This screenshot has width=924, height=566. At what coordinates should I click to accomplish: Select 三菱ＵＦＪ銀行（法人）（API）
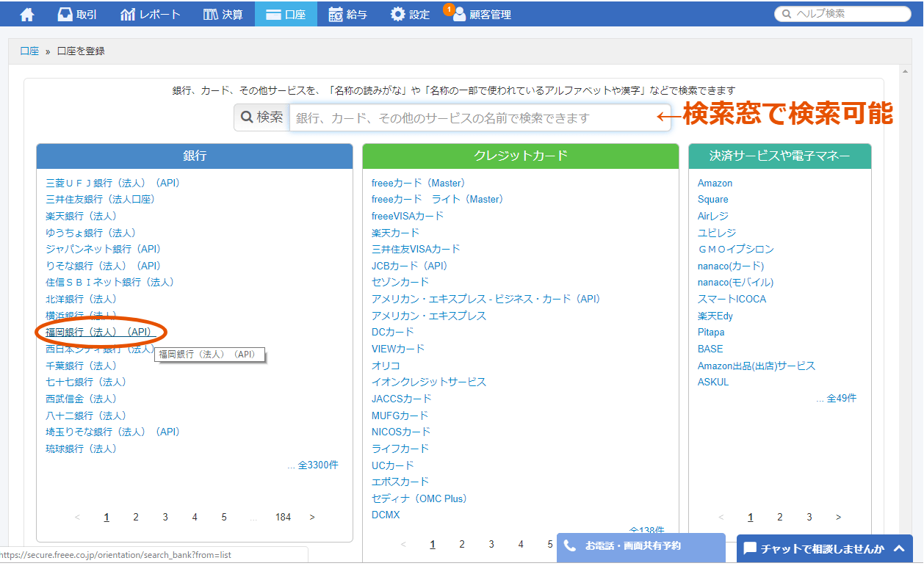(112, 183)
